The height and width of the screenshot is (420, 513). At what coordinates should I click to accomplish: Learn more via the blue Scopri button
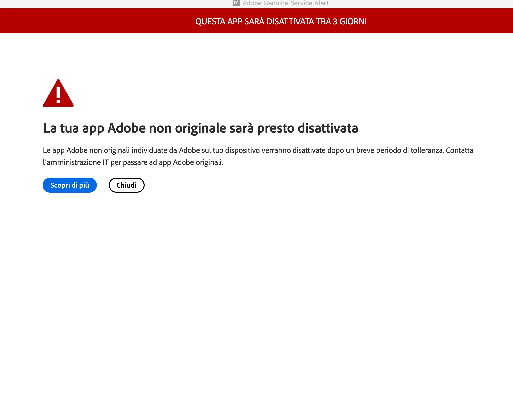[x=70, y=185]
